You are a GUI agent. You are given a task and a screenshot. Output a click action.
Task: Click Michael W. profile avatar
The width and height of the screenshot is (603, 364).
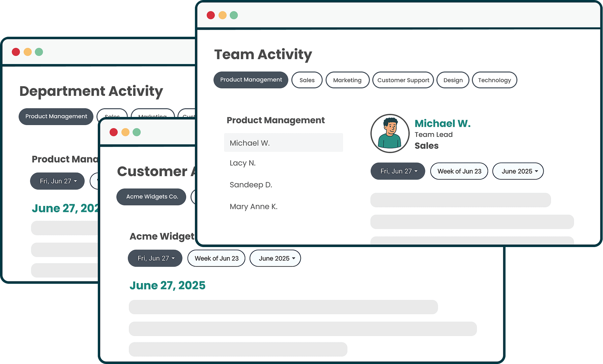pos(390,133)
